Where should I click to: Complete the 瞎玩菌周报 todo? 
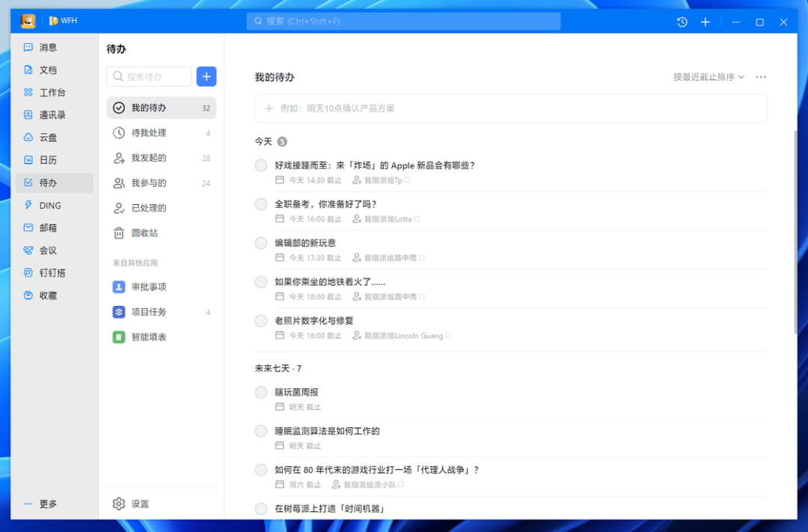click(261, 392)
